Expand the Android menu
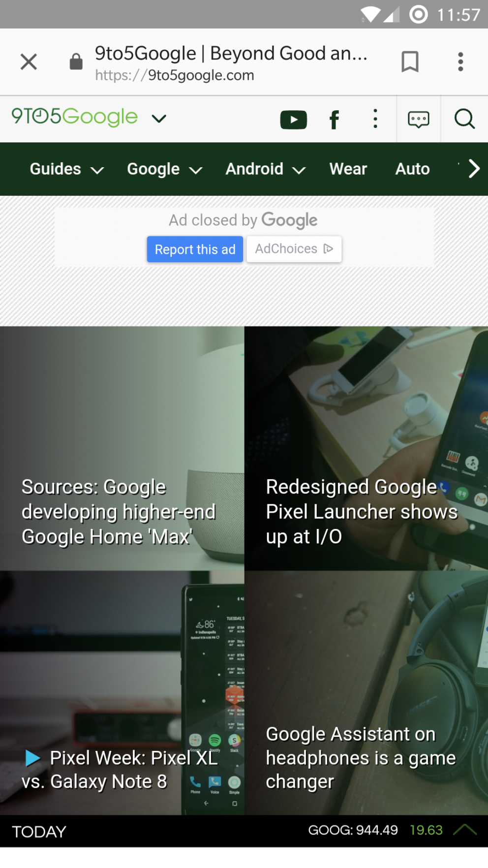Image resolution: width=488 pixels, height=868 pixels. click(266, 169)
